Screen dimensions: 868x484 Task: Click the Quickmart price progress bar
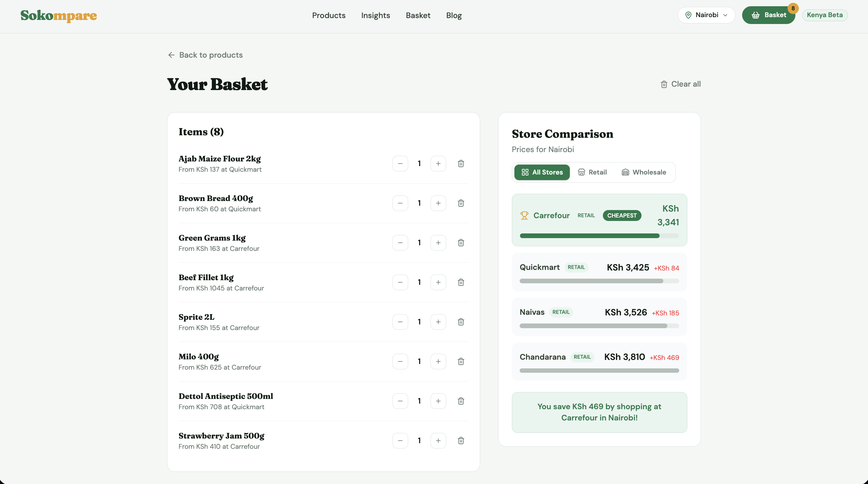(x=599, y=281)
